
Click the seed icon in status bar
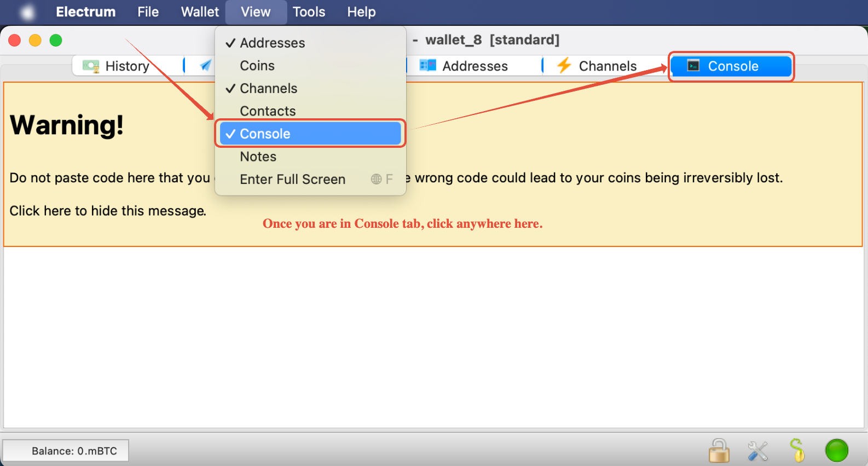[x=797, y=450]
